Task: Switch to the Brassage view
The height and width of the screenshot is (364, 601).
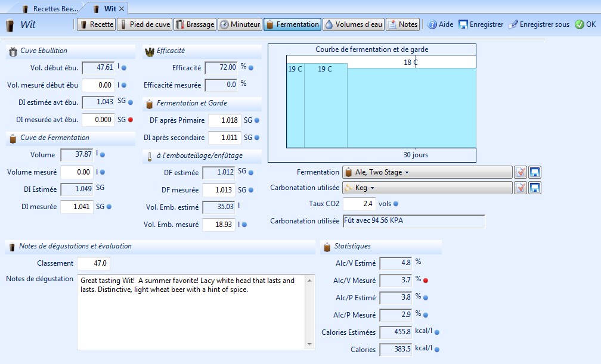Action: [194, 24]
